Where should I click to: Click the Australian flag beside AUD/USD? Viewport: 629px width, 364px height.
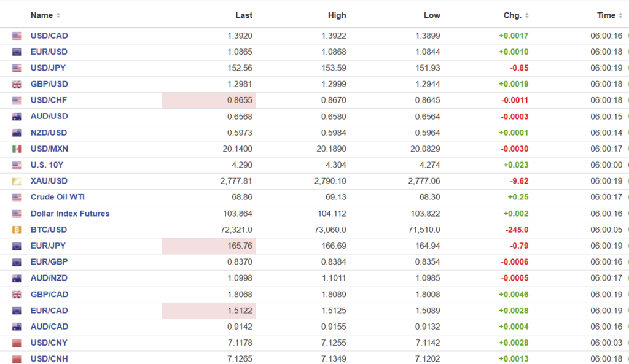[17, 117]
